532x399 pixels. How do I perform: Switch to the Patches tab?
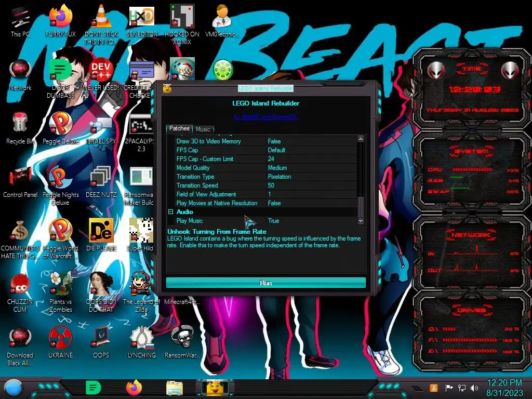179,128
